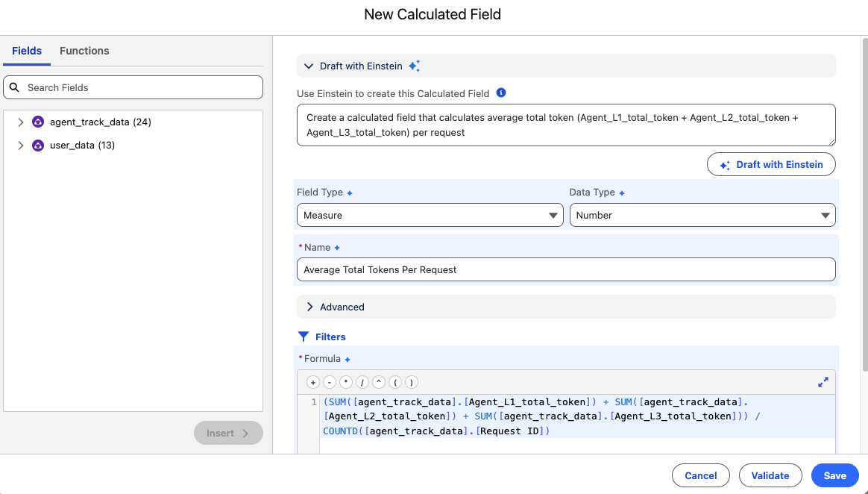Open the Data Type dropdown
868x494 pixels.
(x=702, y=215)
